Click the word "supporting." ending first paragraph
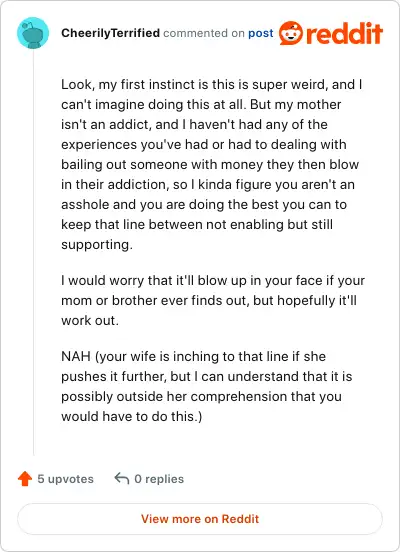 click(x=97, y=245)
